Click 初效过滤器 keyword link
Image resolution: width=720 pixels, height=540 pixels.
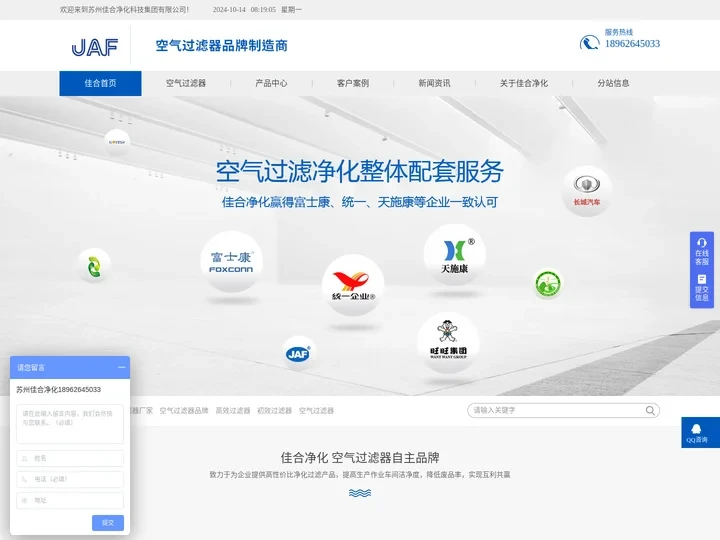click(275, 411)
